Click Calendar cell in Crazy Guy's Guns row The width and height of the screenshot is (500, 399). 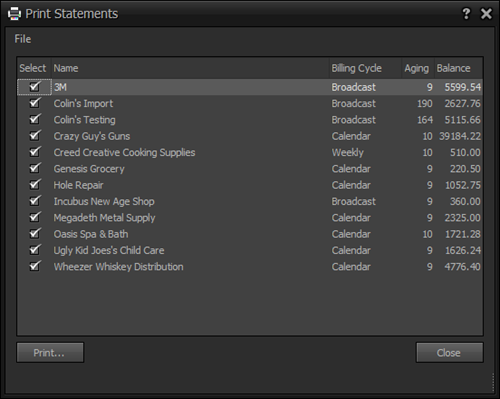(x=351, y=136)
